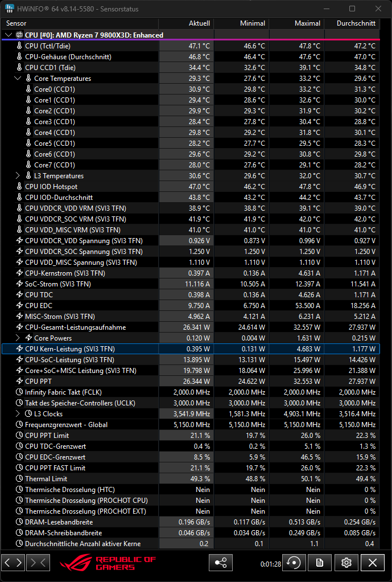Image resolution: width=392 pixels, height=582 pixels.
Task: Select Durchschnittliche Anzahl aktiver Kerne row
Action: pos(191,543)
